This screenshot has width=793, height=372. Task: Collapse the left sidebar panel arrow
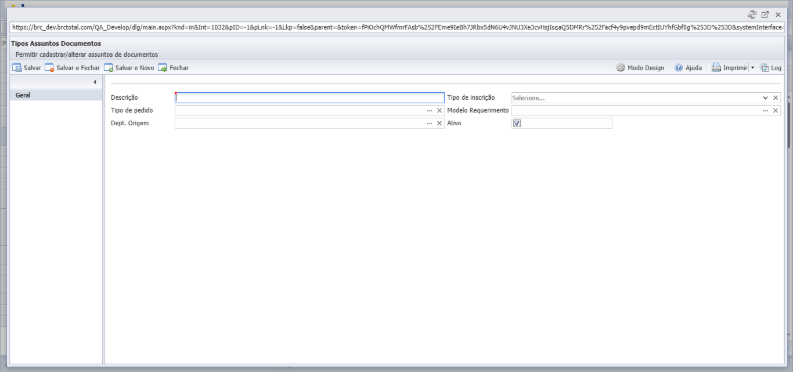point(95,82)
